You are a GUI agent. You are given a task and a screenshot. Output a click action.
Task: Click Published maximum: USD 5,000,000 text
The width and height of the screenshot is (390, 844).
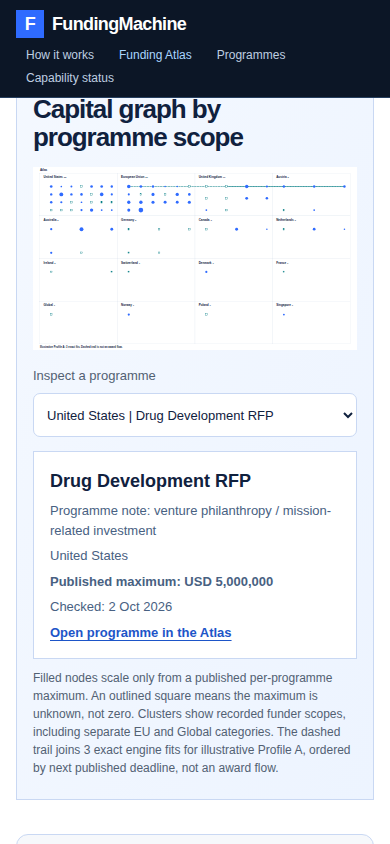(x=161, y=582)
